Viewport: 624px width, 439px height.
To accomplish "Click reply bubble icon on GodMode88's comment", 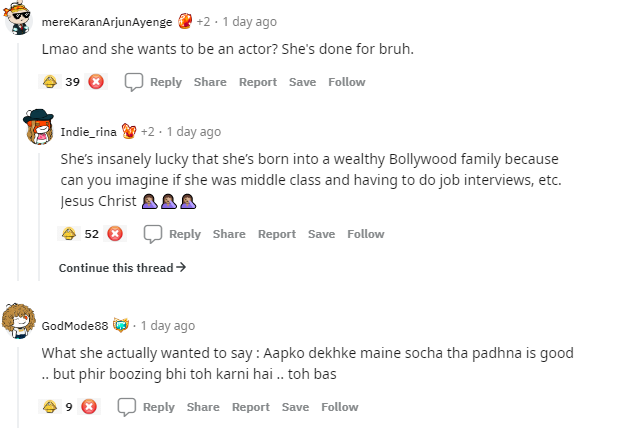I will (127, 407).
